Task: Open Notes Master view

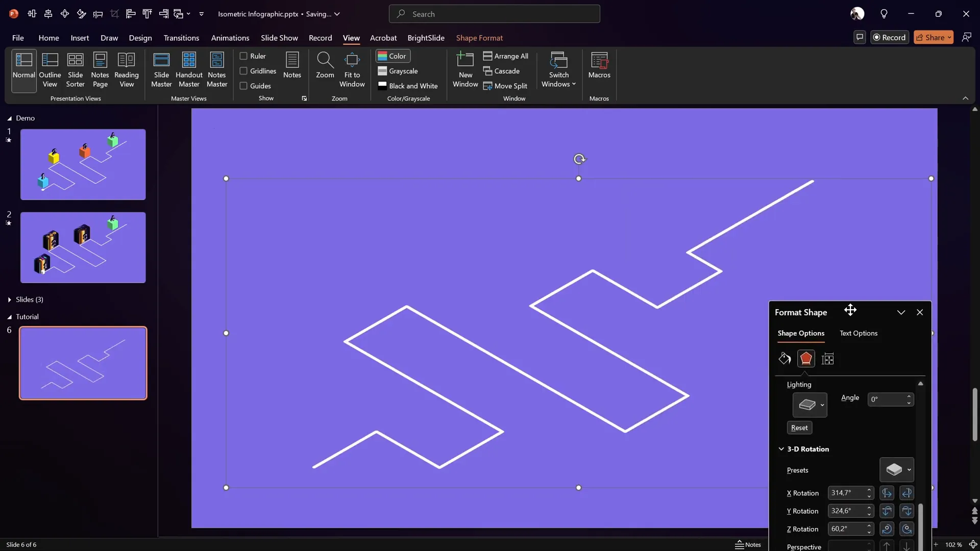Action: 217,70
